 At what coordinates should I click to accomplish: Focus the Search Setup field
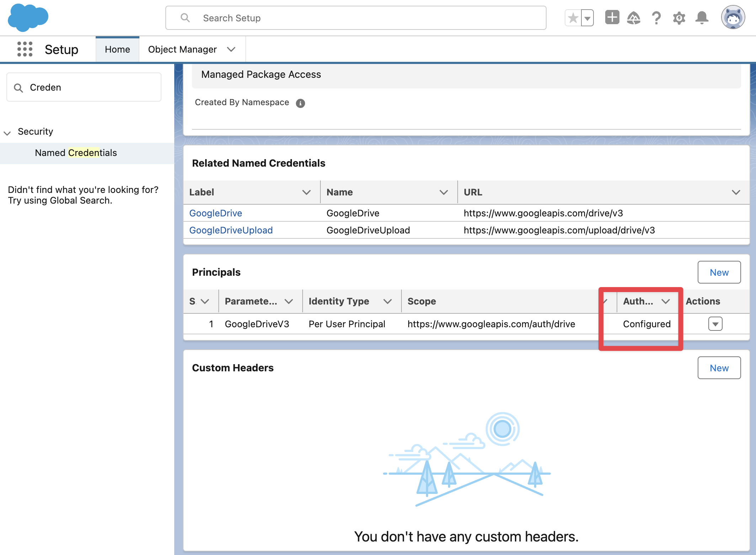[356, 18]
